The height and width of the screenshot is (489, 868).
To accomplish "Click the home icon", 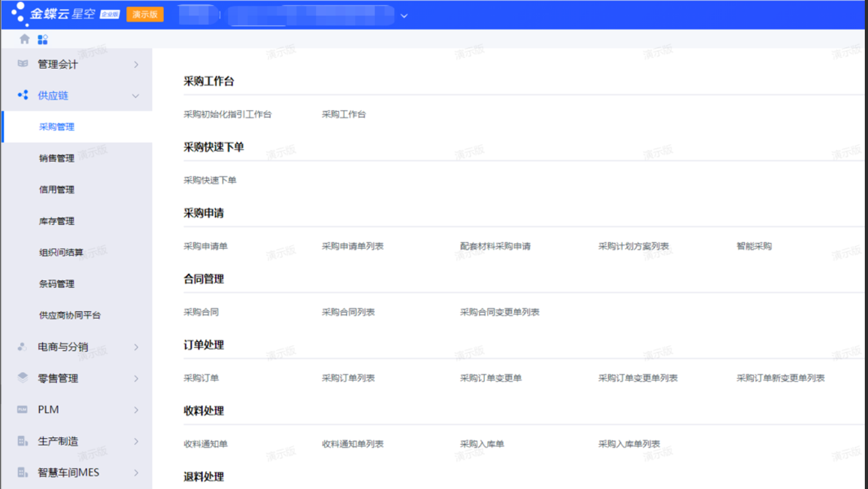I will tap(24, 39).
